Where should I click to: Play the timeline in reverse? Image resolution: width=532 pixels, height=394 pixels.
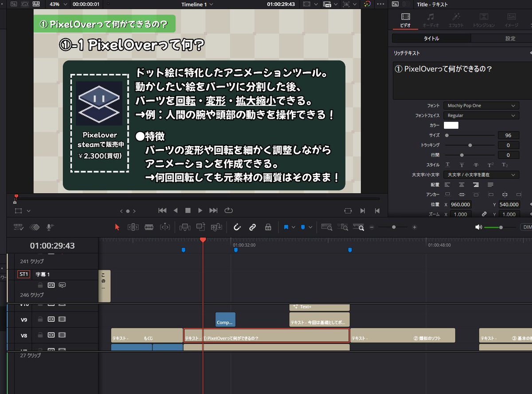pyautogui.click(x=176, y=211)
